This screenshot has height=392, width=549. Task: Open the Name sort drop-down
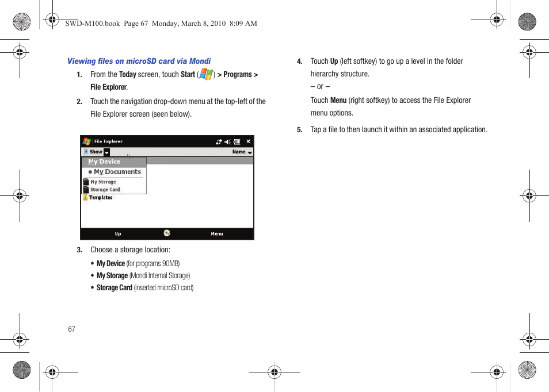tap(242, 152)
